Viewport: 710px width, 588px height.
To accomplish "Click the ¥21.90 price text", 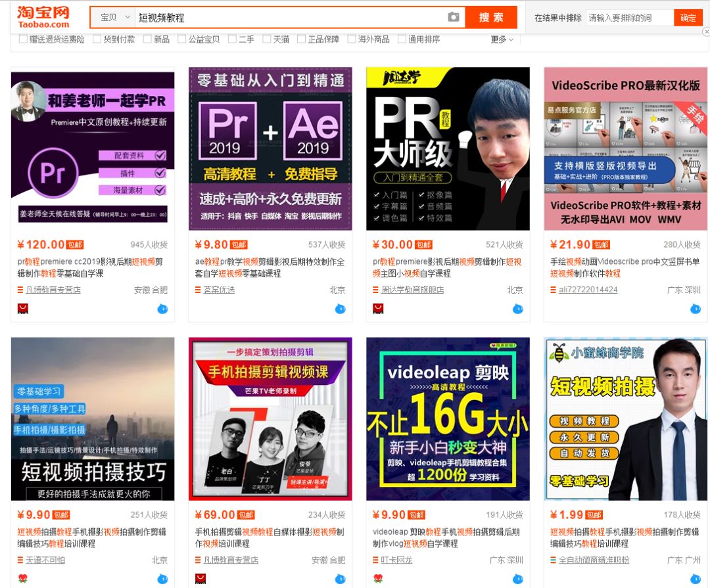I will pos(570,244).
